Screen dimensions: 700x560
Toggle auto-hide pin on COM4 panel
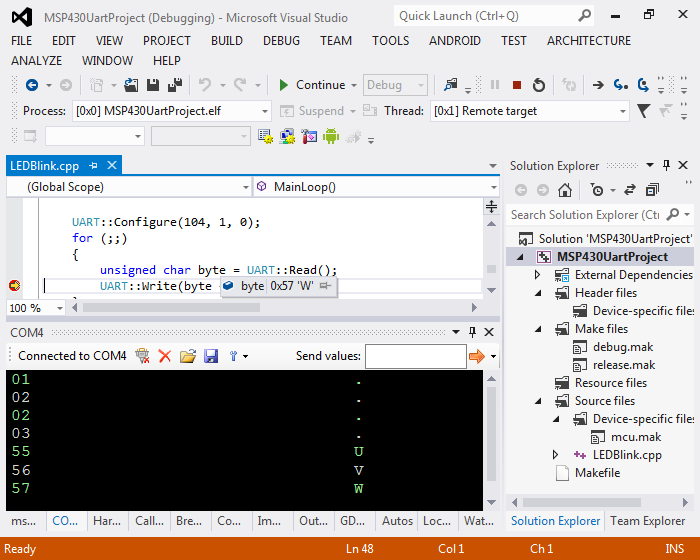tap(472, 332)
